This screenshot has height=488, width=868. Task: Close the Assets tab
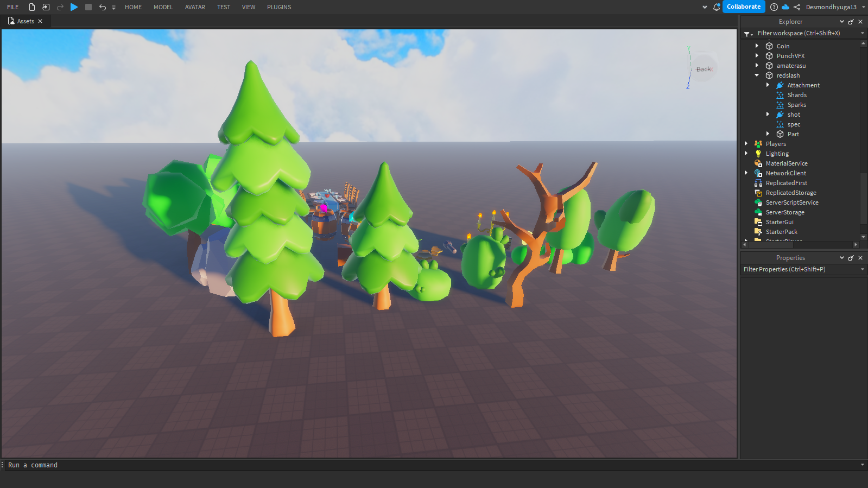point(40,21)
